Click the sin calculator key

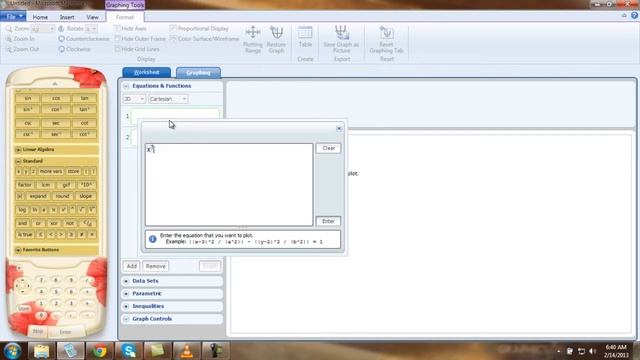point(28,98)
